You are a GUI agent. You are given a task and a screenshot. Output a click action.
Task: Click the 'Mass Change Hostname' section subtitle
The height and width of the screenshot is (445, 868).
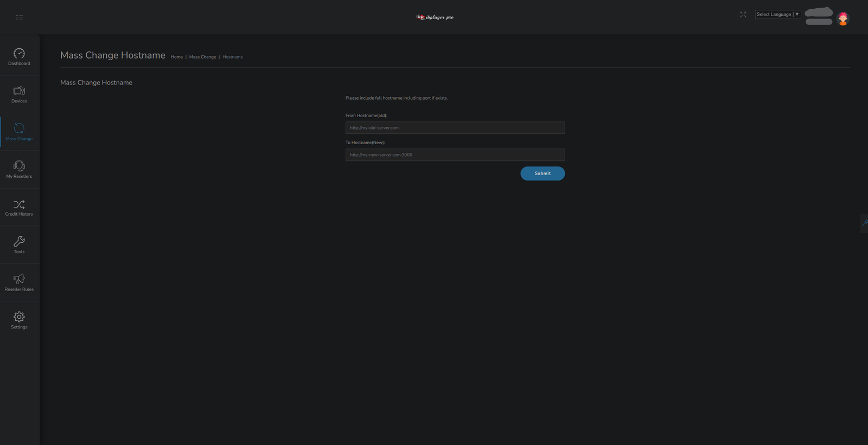96,82
